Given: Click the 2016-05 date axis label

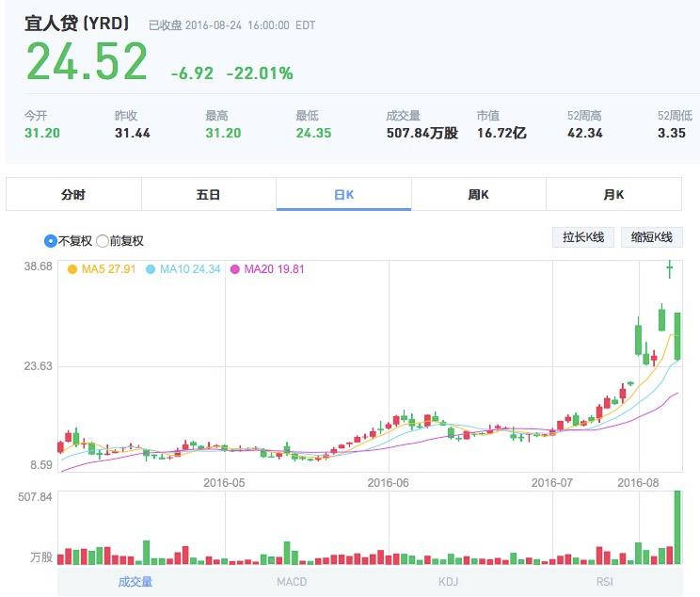Looking at the screenshot, I should point(224,483).
